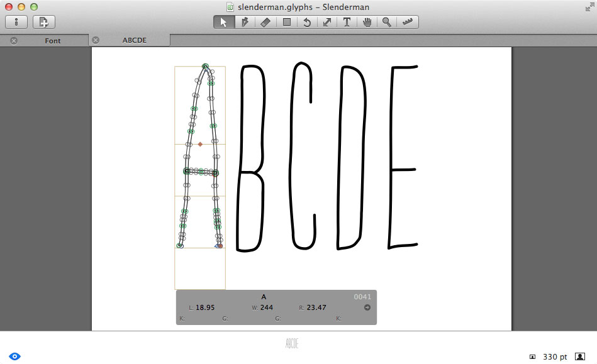This screenshot has width=597, height=364.
Task: Select the arrow Select tool
Action: click(x=223, y=22)
